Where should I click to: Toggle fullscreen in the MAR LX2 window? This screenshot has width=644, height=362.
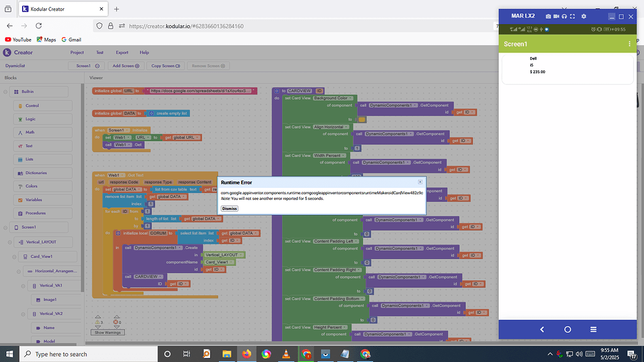(x=573, y=16)
